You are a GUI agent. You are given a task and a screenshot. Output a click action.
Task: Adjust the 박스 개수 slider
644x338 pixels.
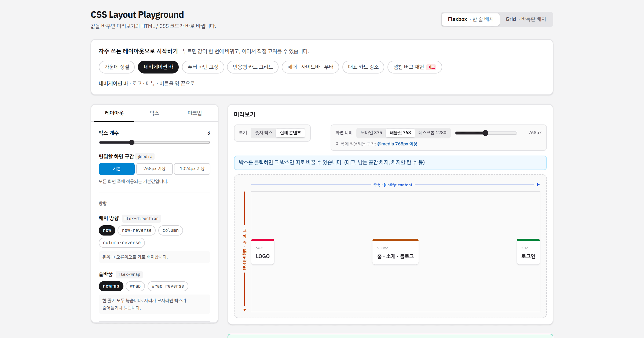[x=155, y=142]
